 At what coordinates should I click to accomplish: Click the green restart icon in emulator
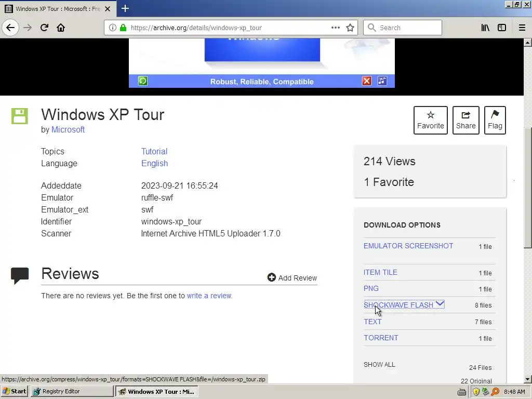143,81
